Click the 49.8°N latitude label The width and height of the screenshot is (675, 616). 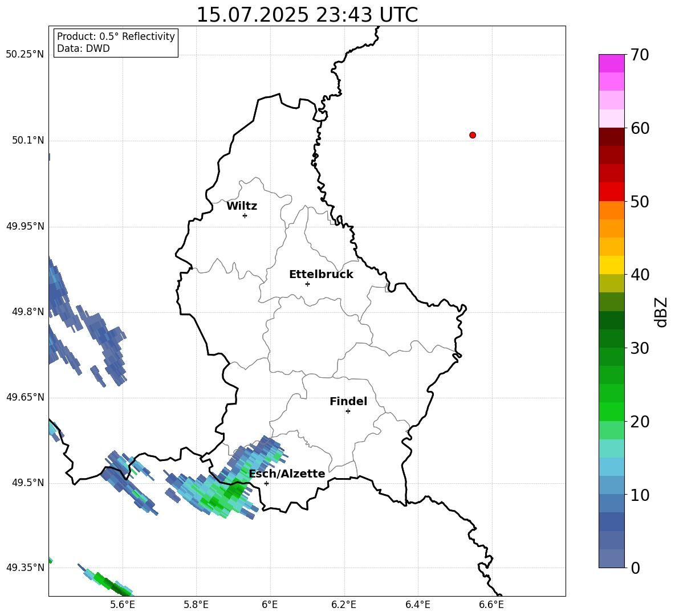pyautogui.click(x=28, y=312)
